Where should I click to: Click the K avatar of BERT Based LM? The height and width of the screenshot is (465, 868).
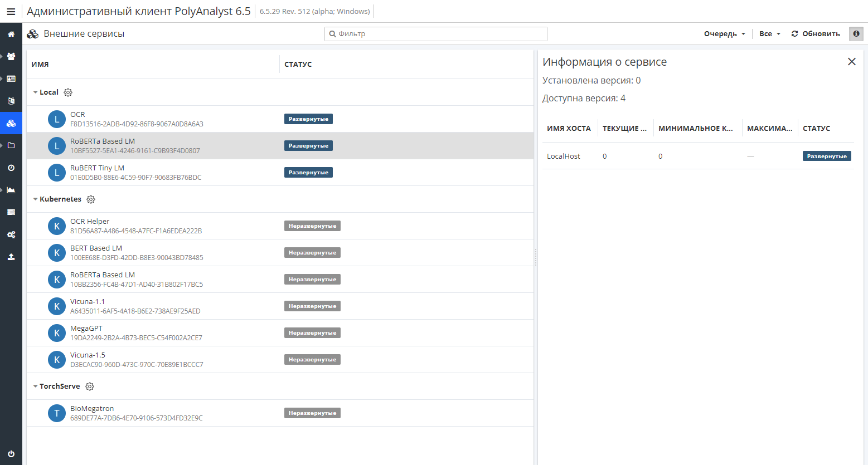pyautogui.click(x=57, y=253)
